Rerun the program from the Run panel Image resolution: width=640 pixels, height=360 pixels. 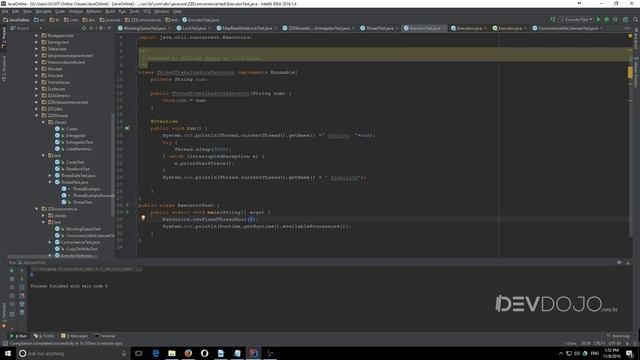[12, 271]
